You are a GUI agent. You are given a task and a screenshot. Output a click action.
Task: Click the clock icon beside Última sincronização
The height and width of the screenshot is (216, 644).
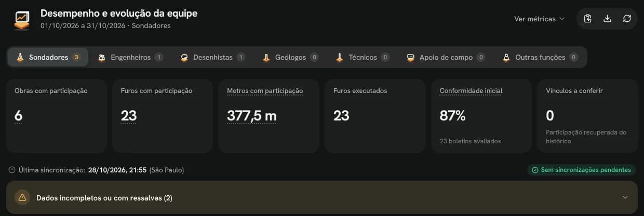(12, 170)
